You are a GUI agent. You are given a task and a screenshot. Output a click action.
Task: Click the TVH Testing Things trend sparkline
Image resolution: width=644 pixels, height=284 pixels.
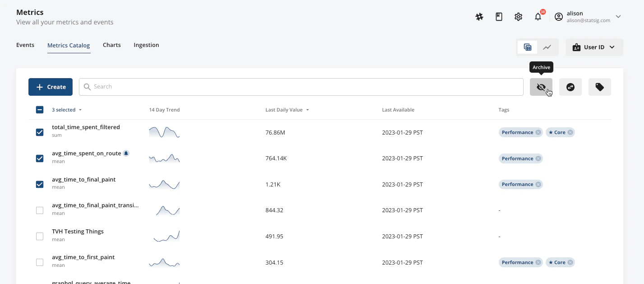coord(166,236)
